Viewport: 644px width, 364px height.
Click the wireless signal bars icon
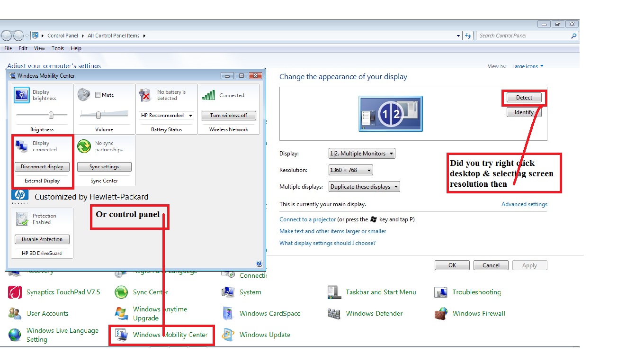coord(208,95)
